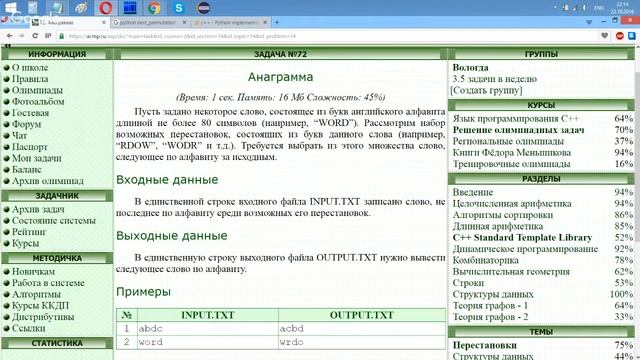Click the Создать группу link
The image size is (640, 360).
pyautogui.click(x=486, y=90)
